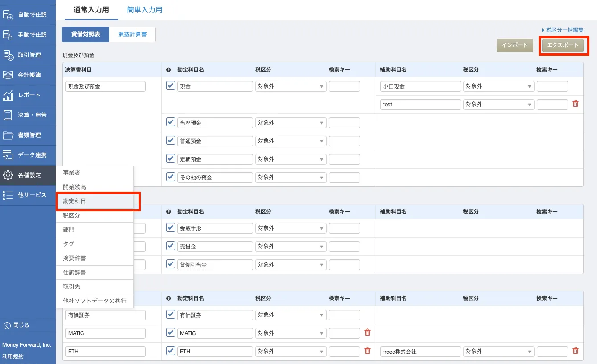Viewport: 597px width, 364px height.
Task: Toggle the 売掛金 checkbox
Action: tap(170, 246)
